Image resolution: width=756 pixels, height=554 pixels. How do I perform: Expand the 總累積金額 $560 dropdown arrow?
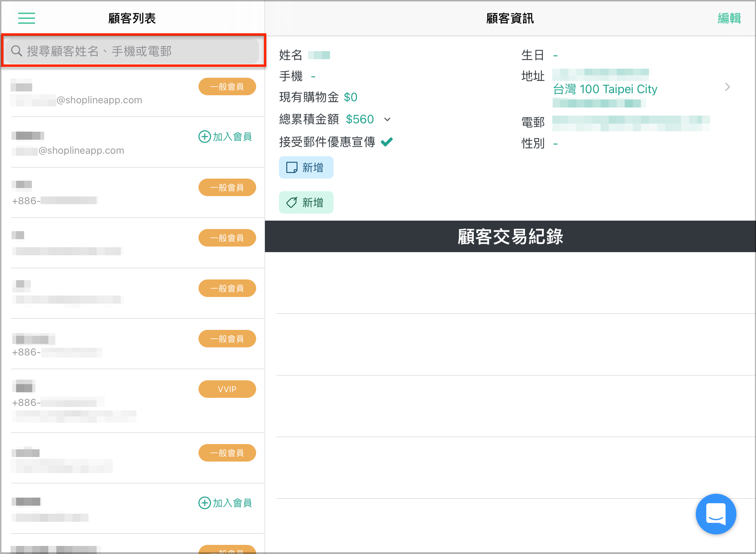pos(387,119)
